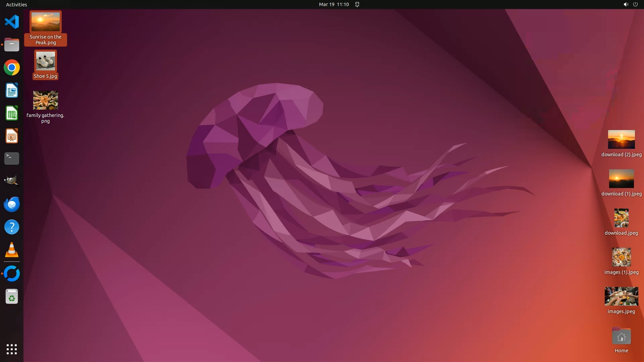Image resolution: width=644 pixels, height=362 pixels.
Task: Open LibreOffice Calc spreadsheet icon
Action: [x=12, y=113]
